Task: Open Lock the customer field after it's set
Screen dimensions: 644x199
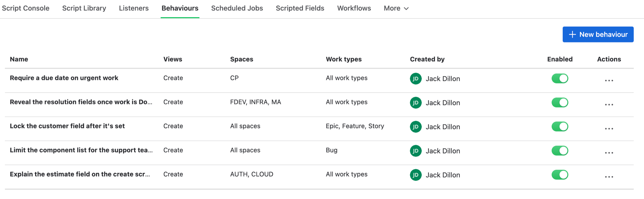Action: 67,126
